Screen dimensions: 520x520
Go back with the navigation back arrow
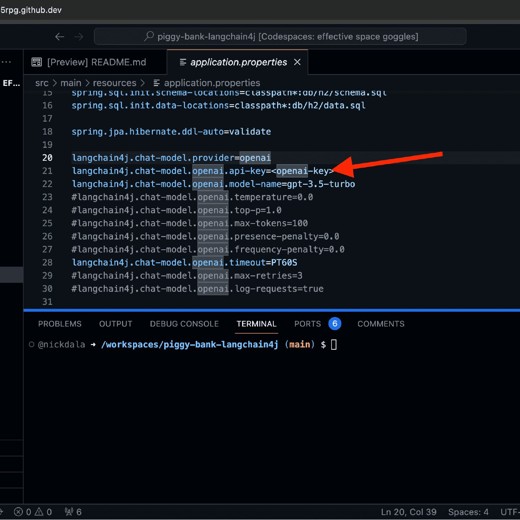[60, 36]
